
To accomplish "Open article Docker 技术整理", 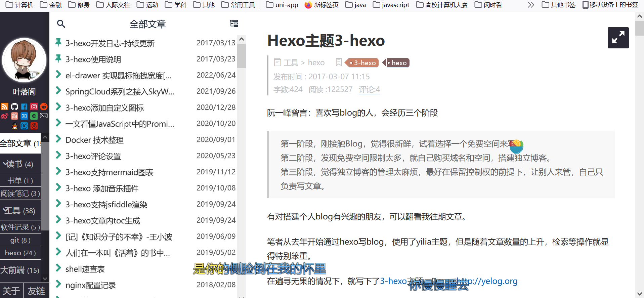I will click(x=94, y=140).
